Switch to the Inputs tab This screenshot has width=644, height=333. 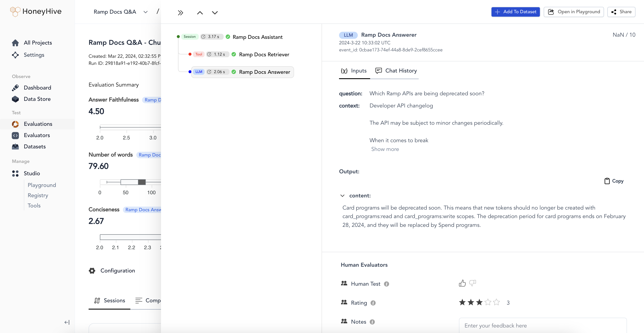click(x=354, y=71)
